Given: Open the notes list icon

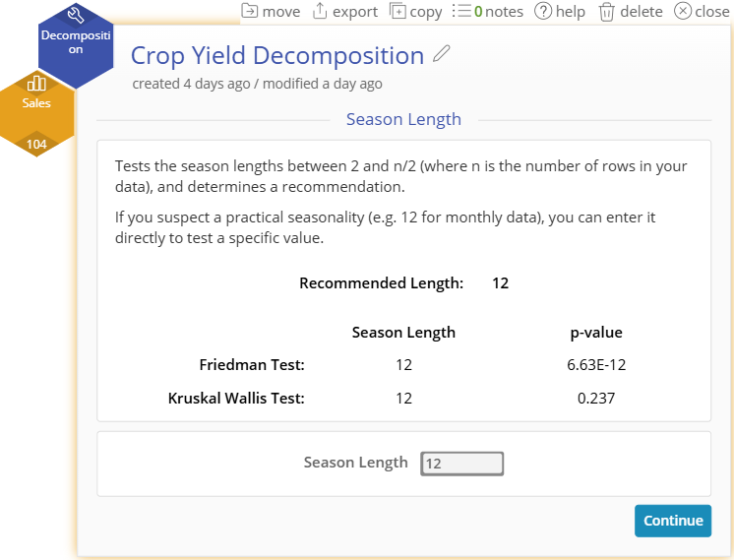Looking at the screenshot, I should [x=461, y=11].
